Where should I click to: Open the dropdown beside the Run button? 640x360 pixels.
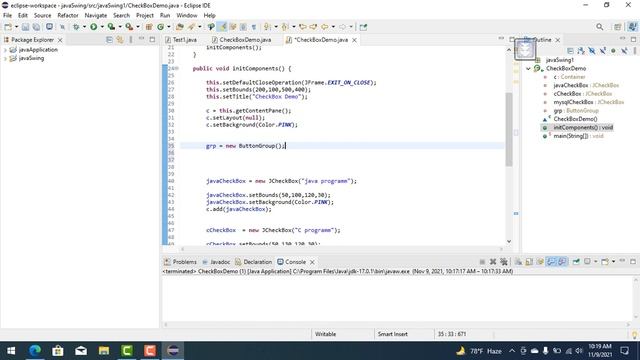[102, 27]
